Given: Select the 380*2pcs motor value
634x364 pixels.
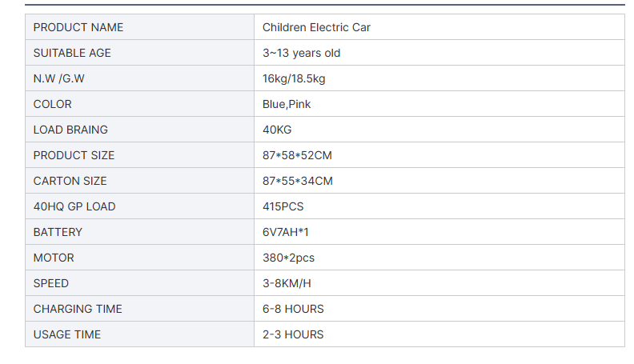Looking at the screenshot, I should 288,258.
